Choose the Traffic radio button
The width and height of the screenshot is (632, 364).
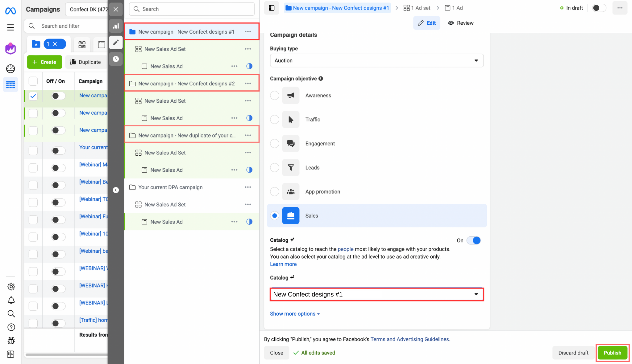coord(275,120)
